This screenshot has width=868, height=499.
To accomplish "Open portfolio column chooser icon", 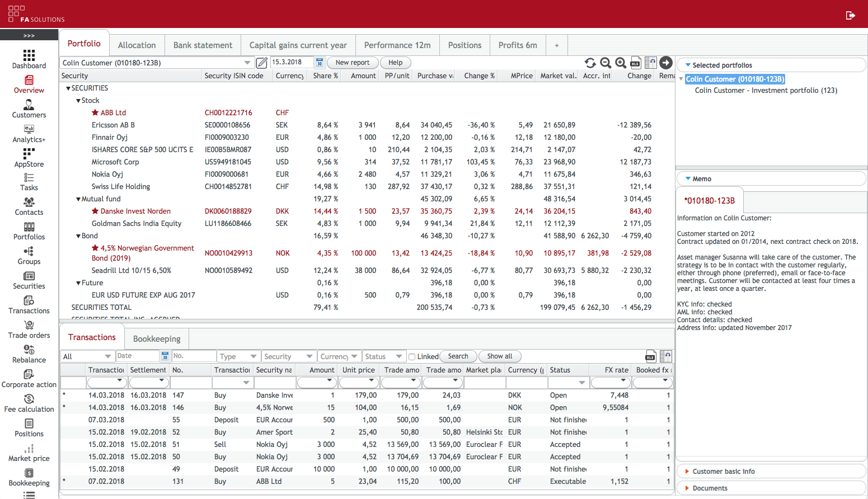I will [650, 63].
